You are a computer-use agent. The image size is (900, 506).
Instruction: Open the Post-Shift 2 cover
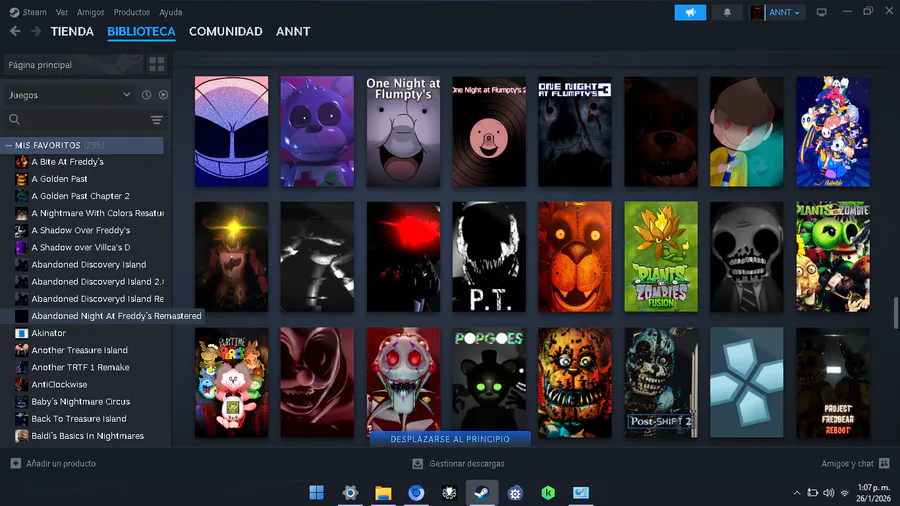pos(661,383)
